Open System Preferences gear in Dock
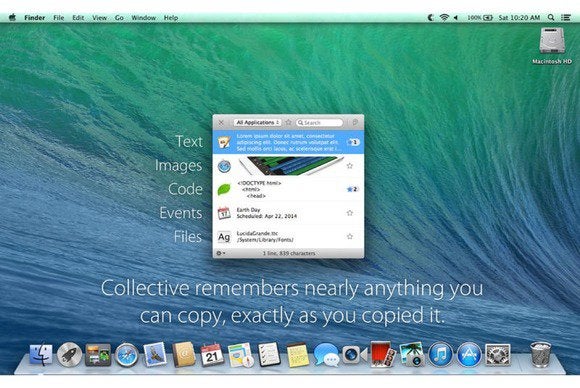The height and width of the screenshot is (388, 580). tap(498, 355)
